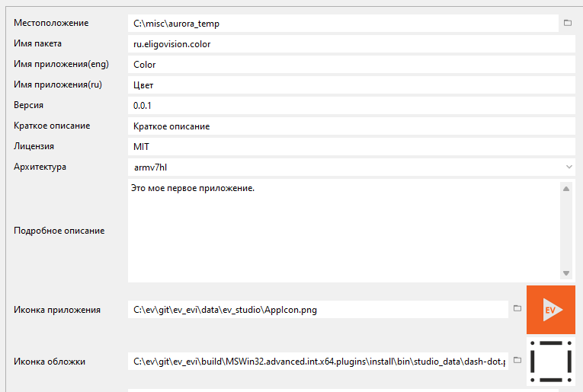Screen dimensions: 583x392
Task: Browse for Иконка обложки file
Action: tap(517, 361)
